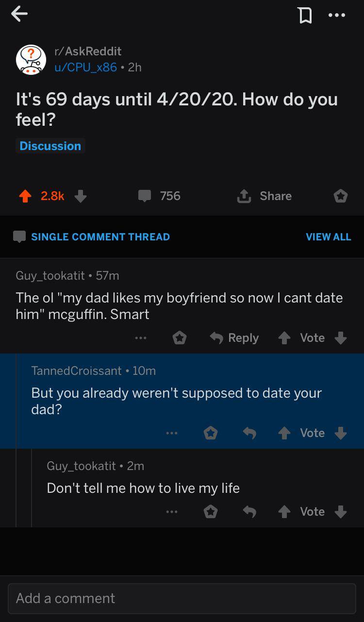Open the 756 comments

[x=159, y=196]
